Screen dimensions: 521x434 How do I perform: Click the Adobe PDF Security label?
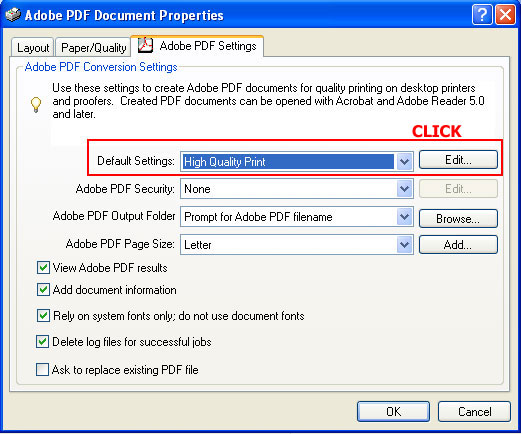(x=125, y=189)
